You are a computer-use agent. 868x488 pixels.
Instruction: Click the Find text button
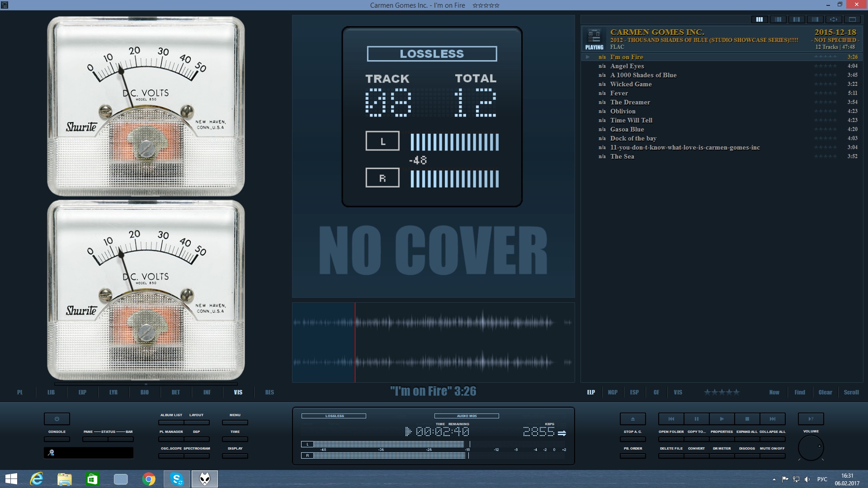click(799, 392)
